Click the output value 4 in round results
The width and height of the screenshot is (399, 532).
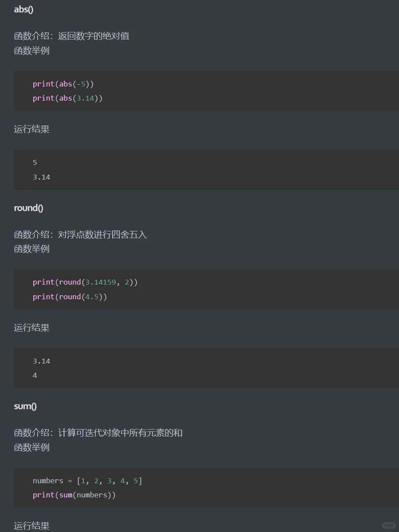click(x=35, y=375)
